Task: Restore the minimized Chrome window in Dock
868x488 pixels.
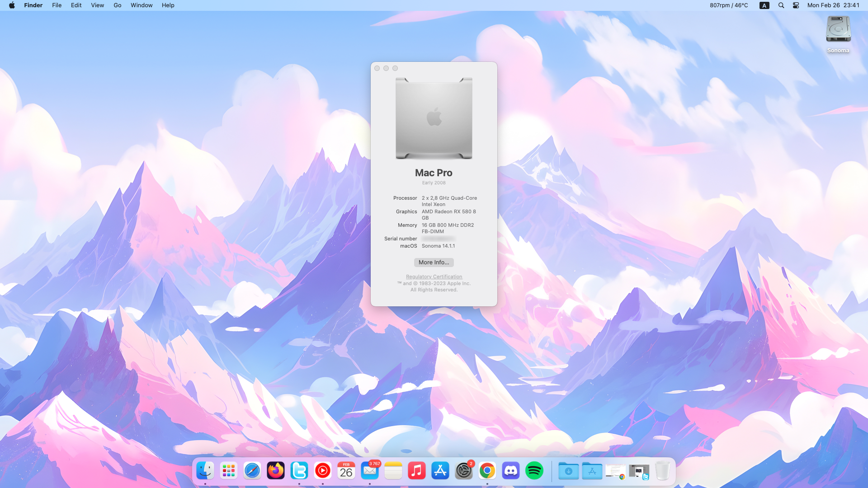Action: tap(616, 471)
